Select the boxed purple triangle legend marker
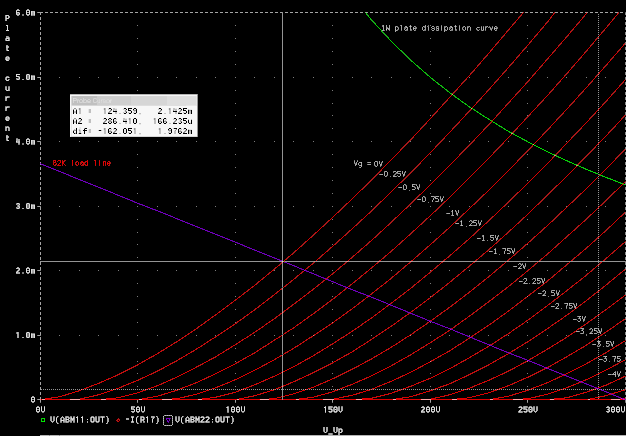 (168, 420)
